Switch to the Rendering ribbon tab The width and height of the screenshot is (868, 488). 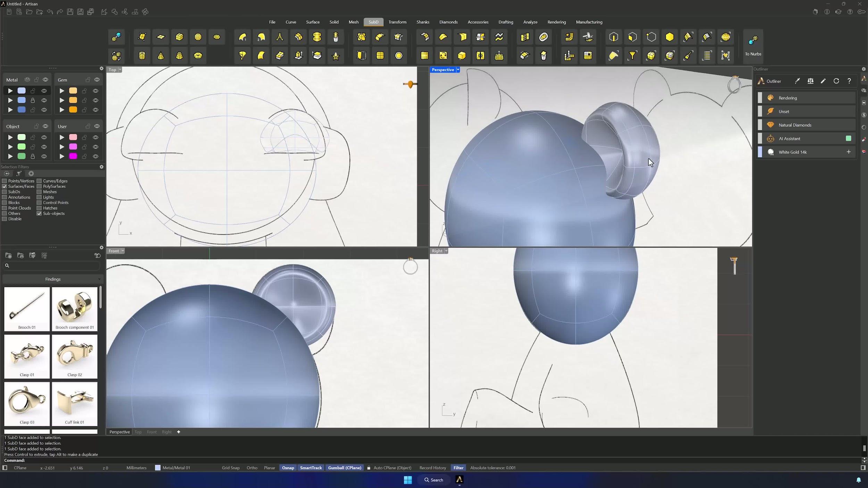557,22
